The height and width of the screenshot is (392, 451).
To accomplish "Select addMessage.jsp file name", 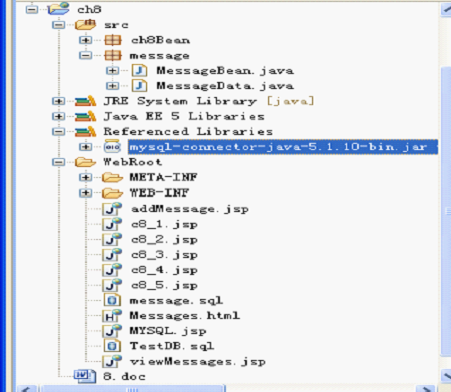I will (x=190, y=209).
